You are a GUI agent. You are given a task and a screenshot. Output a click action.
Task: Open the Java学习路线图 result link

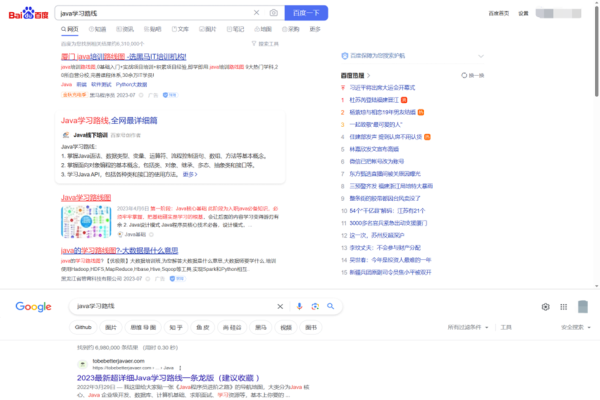click(x=86, y=198)
